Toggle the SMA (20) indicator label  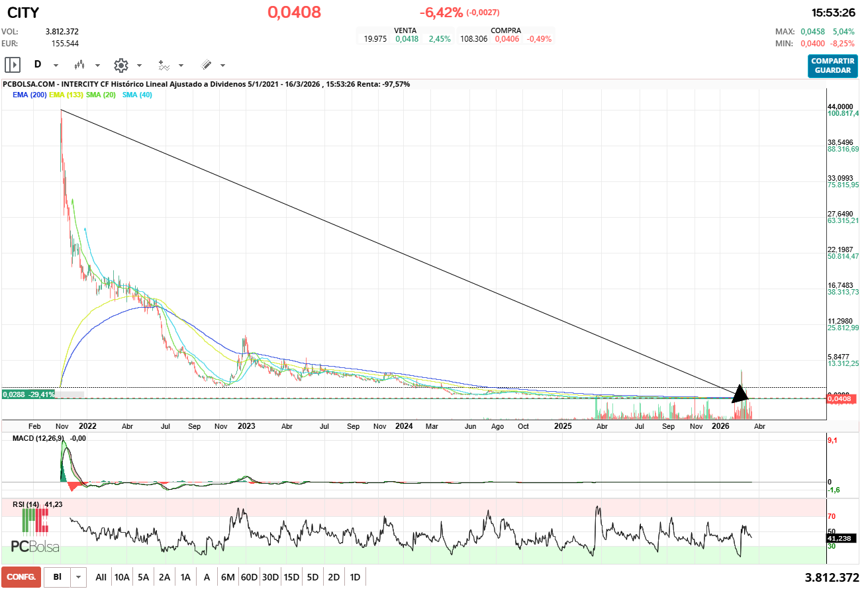(x=101, y=95)
